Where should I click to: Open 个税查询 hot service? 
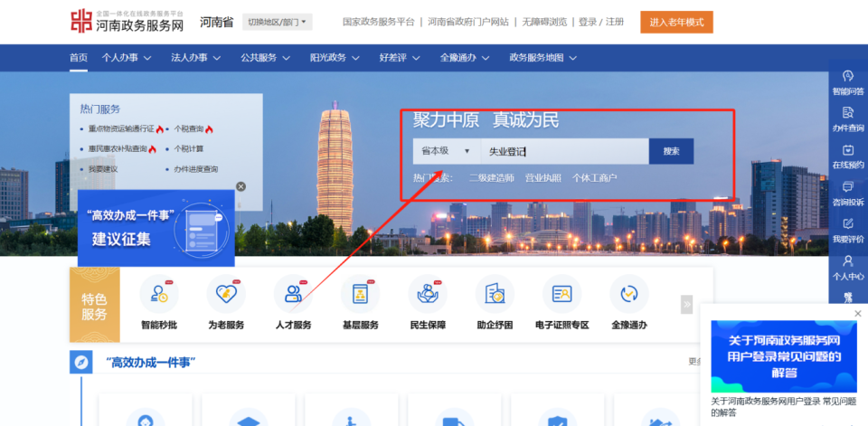point(189,129)
